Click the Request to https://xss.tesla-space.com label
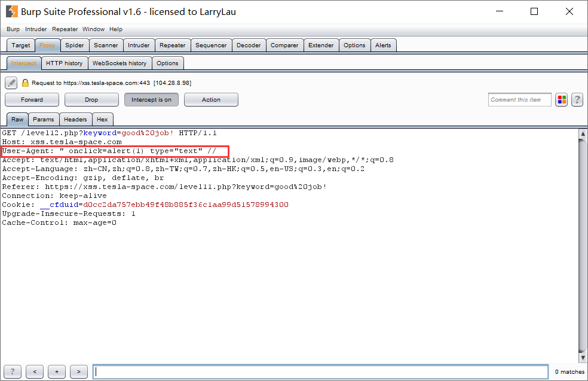The height and width of the screenshot is (381, 588). (x=111, y=83)
